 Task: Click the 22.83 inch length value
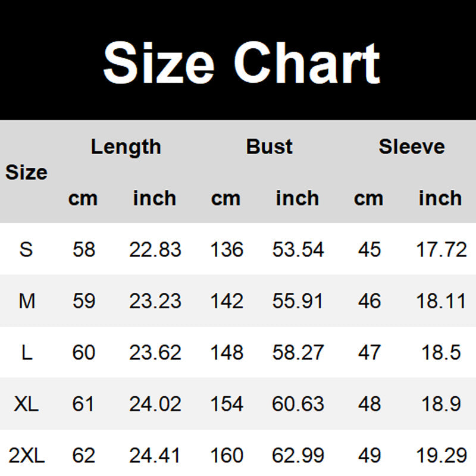pos(155,249)
